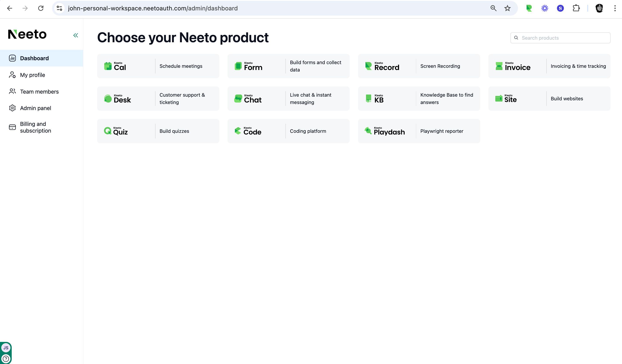Open the Neeto Code product logo
Screen dimensions: 622x364
(248, 131)
